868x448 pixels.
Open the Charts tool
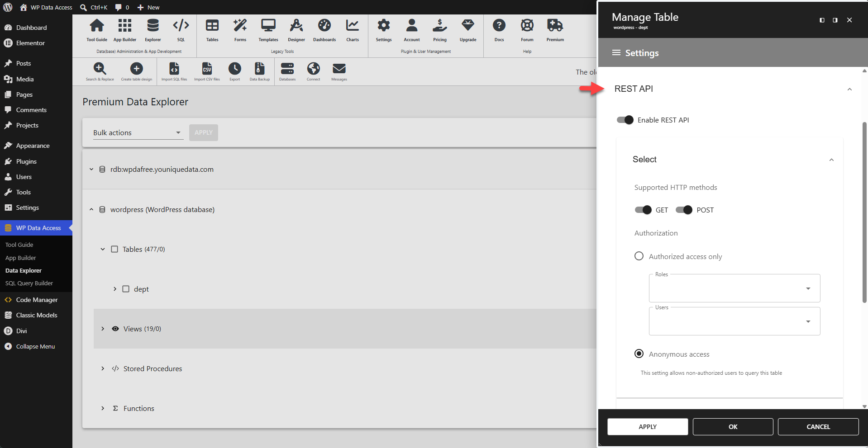tap(353, 30)
